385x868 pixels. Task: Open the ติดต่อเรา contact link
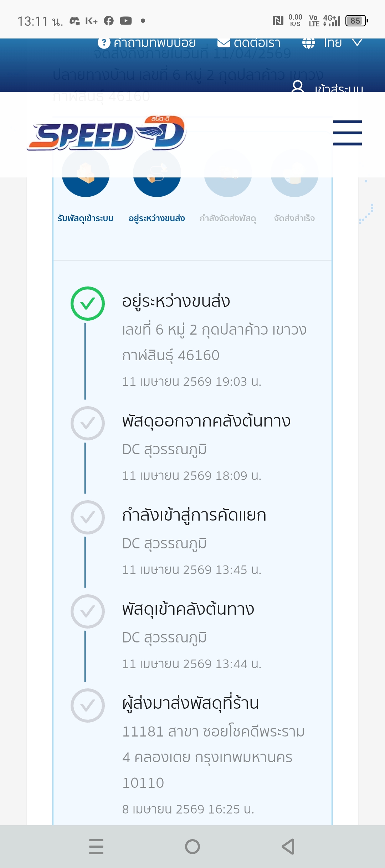[257, 43]
